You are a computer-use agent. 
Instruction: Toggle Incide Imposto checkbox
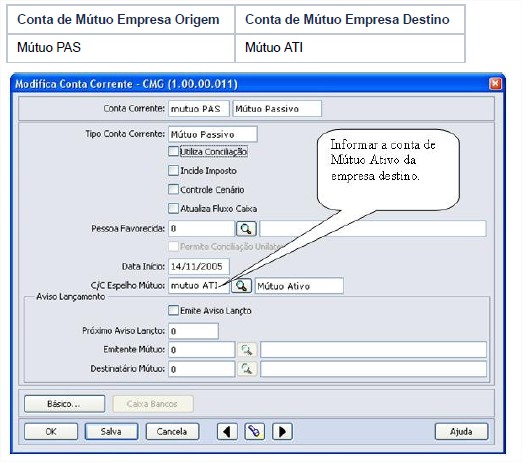pos(173,170)
